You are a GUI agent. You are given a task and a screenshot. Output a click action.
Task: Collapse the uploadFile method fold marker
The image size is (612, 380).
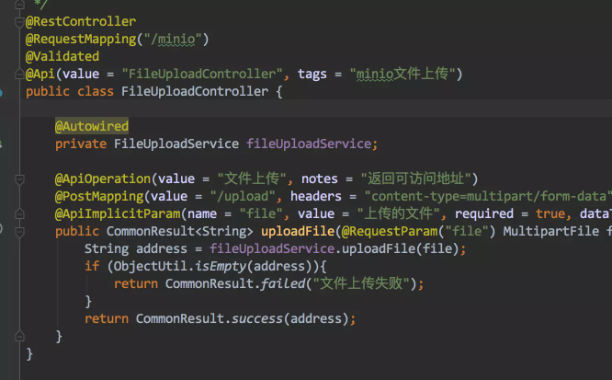[x=20, y=232]
